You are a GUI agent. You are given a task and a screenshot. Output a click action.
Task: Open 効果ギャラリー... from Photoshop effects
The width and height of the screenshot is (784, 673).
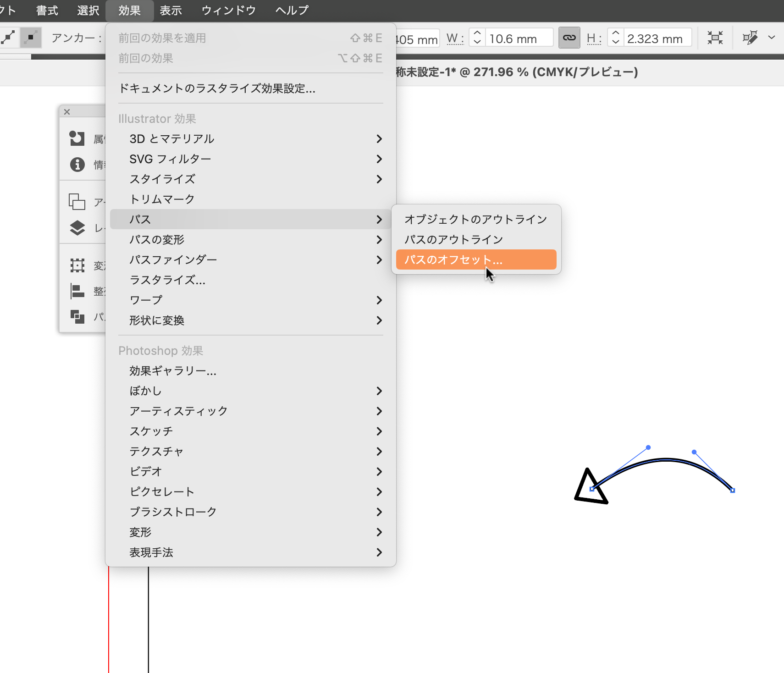click(x=173, y=371)
